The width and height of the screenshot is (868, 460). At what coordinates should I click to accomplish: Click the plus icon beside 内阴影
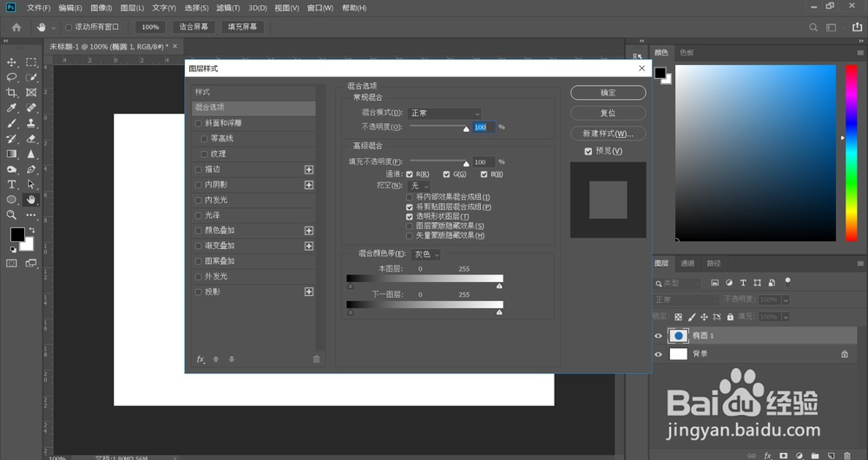[x=309, y=185]
